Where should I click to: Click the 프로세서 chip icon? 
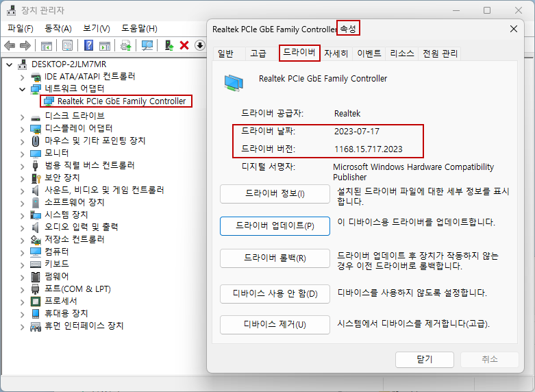point(36,302)
